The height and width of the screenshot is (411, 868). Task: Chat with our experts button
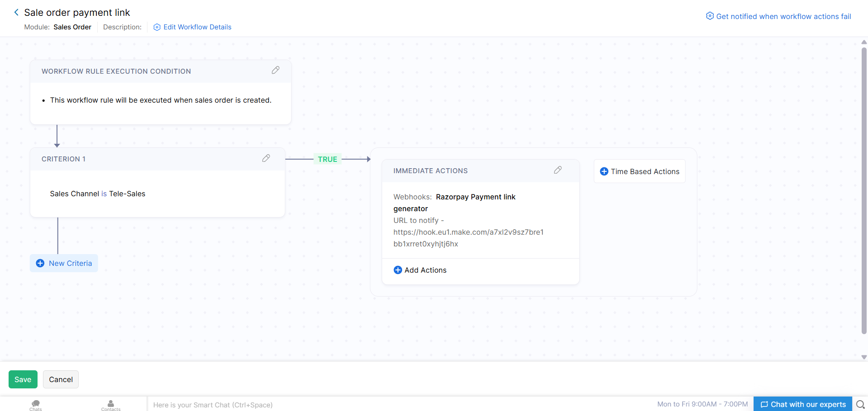point(803,404)
